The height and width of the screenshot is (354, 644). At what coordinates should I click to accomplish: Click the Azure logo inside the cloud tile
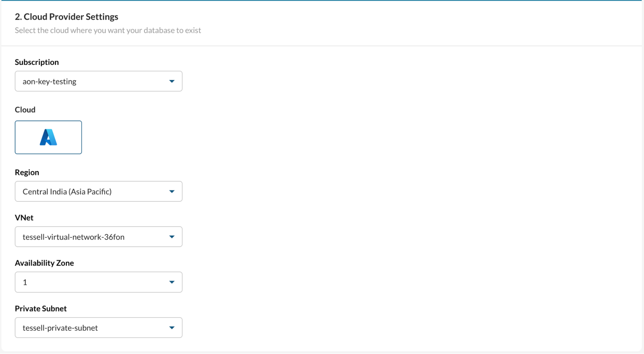point(48,137)
